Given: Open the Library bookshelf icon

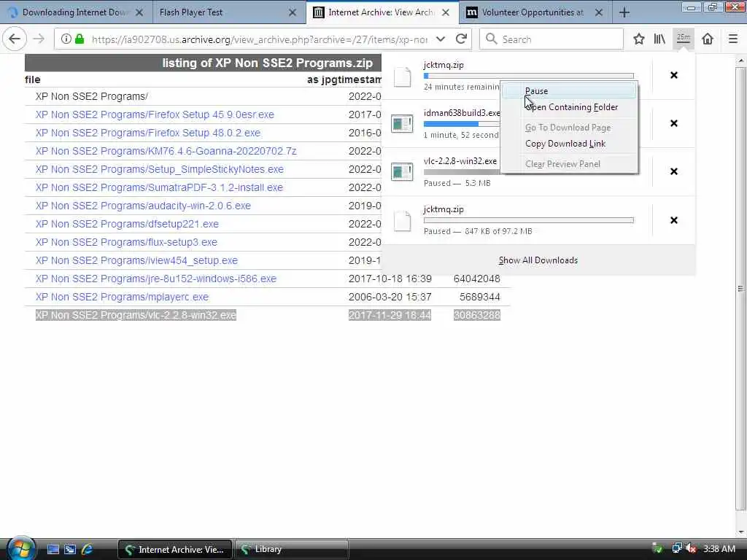Looking at the screenshot, I should pos(659,39).
